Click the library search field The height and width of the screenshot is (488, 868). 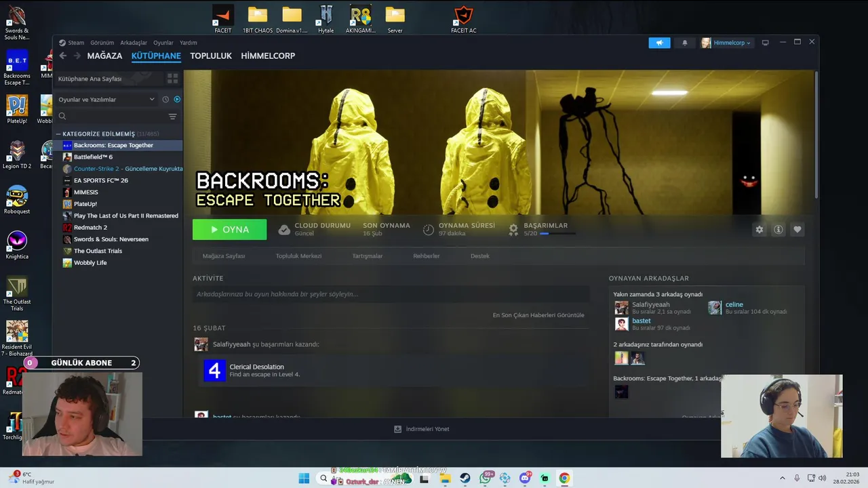pyautogui.click(x=111, y=117)
